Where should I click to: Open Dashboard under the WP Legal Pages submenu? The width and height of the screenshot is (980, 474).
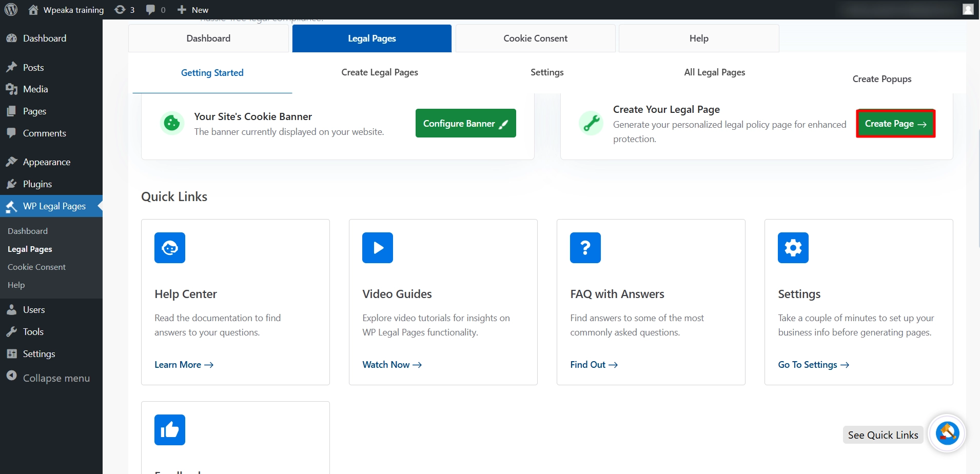pos(28,231)
